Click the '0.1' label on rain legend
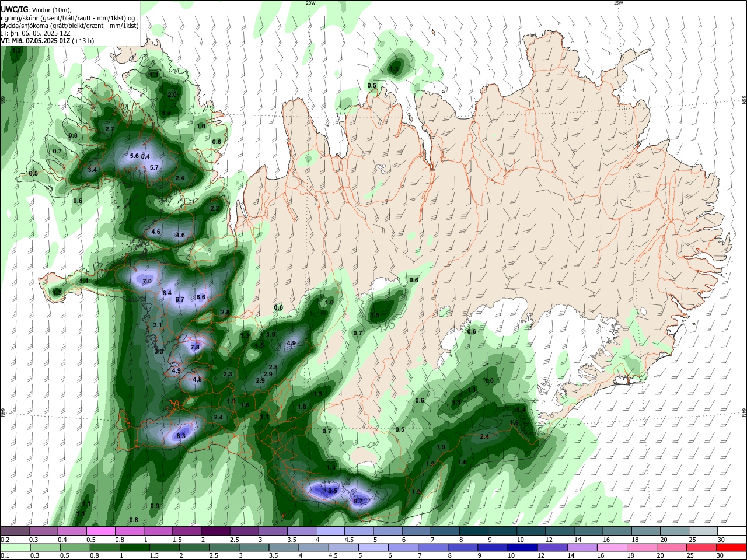Image resolution: width=747 pixels, height=560 pixels. point(5,556)
